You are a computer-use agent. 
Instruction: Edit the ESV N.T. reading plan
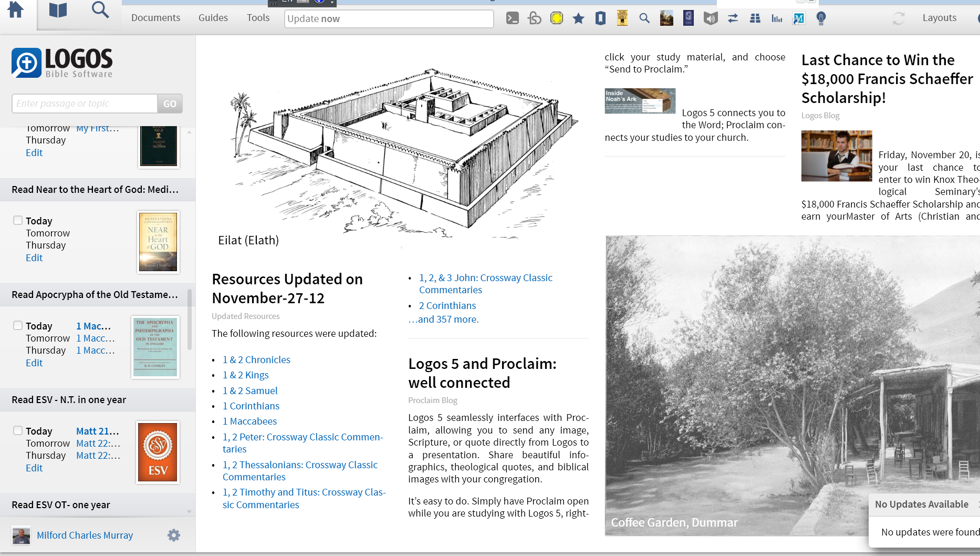[x=34, y=468]
